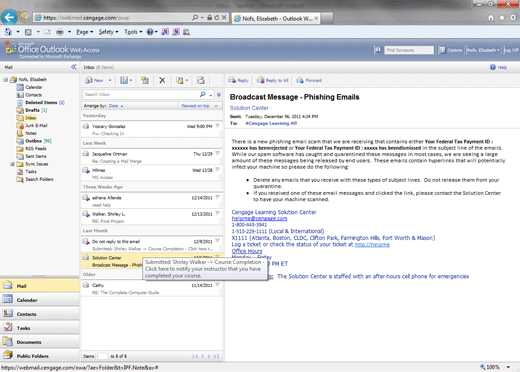The image size is (520, 372).
Task: Open the Arrange by Date dropdown
Action: [x=116, y=106]
